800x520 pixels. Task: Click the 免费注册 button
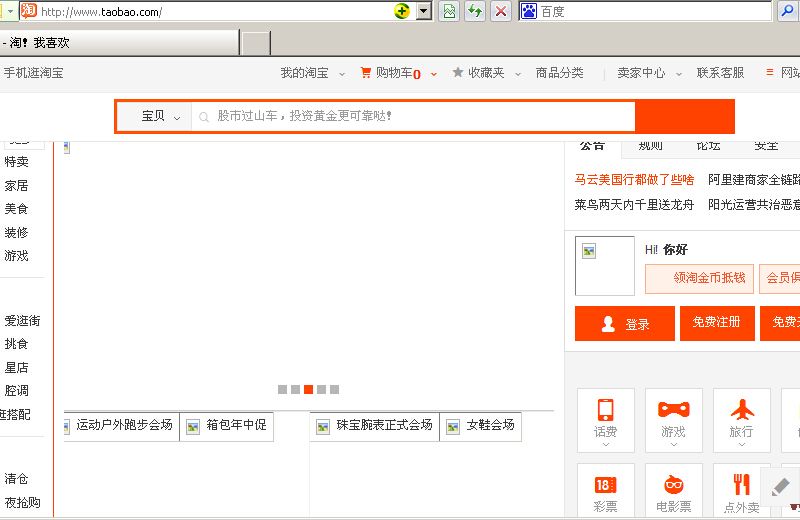[717, 324]
